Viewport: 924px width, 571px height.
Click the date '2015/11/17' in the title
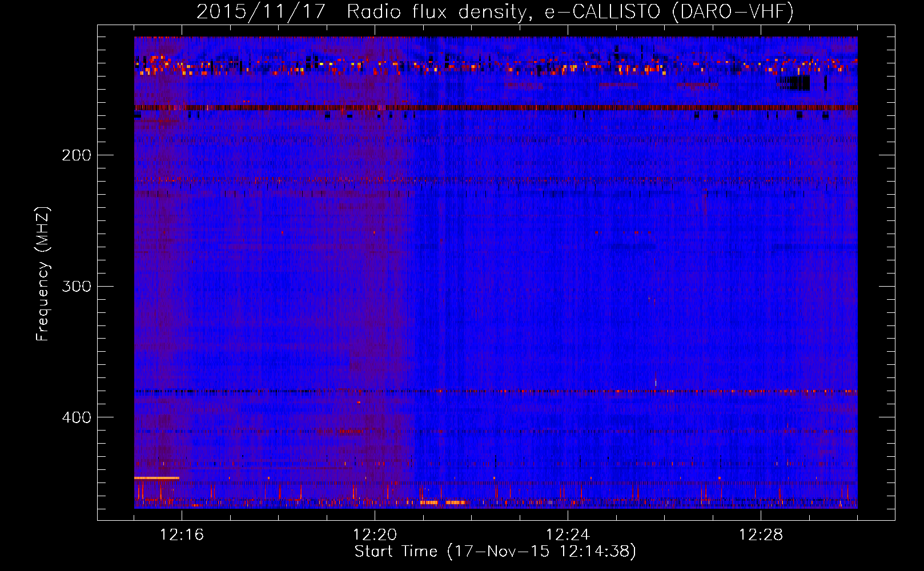[261, 11]
